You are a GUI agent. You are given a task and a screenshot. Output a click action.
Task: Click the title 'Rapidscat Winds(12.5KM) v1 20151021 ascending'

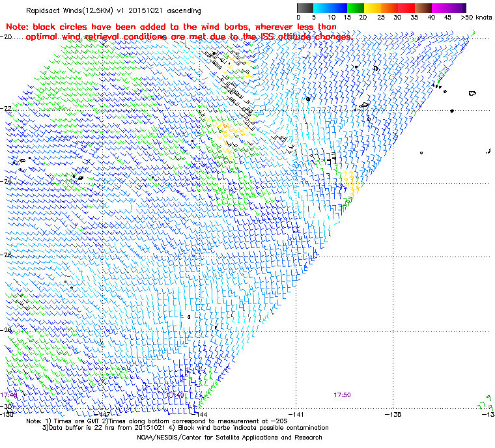tap(113, 10)
